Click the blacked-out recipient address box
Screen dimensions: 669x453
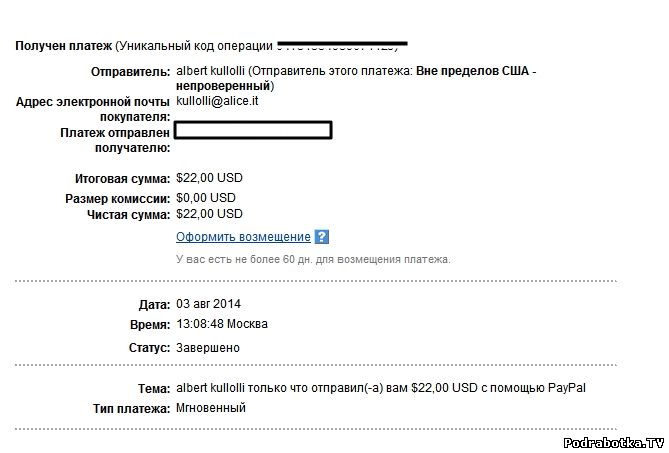253,130
